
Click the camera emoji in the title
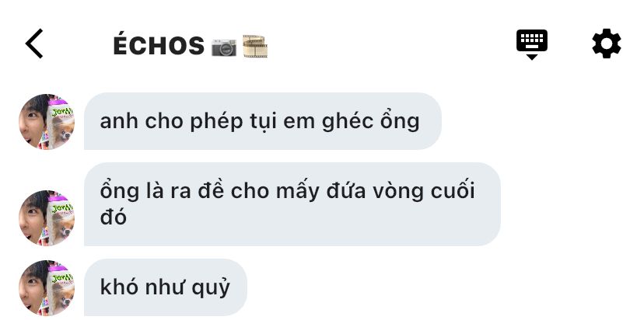tap(224, 47)
